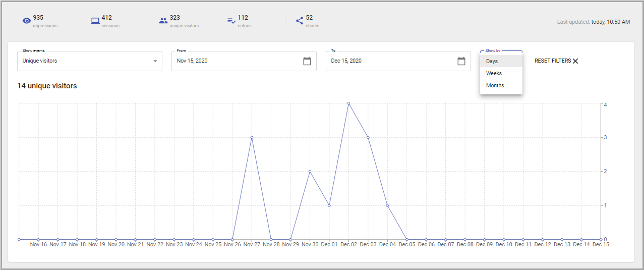Click the Nov 30 data point on chart
The height and width of the screenshot is (270, 644).
coord(310,172)
